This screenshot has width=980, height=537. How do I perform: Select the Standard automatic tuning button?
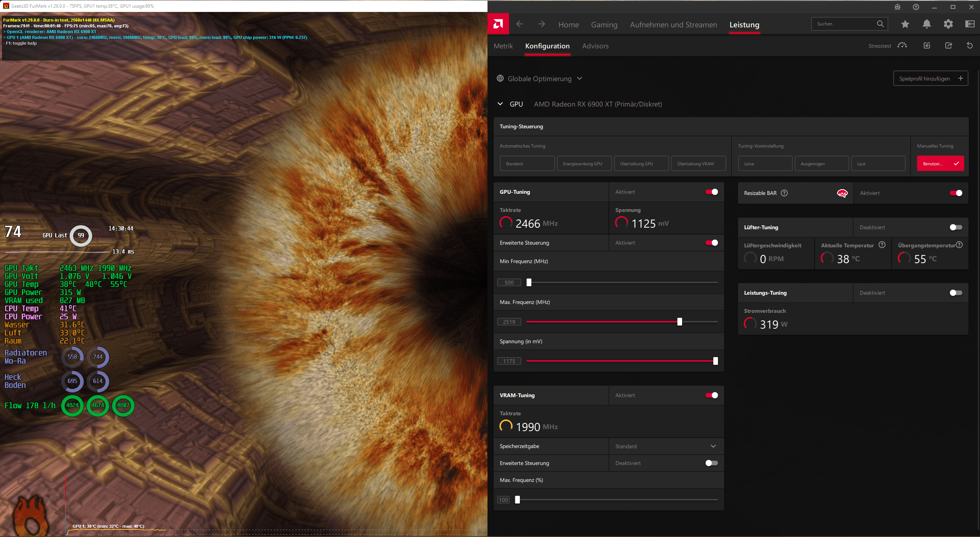click(x=527, y=164)
